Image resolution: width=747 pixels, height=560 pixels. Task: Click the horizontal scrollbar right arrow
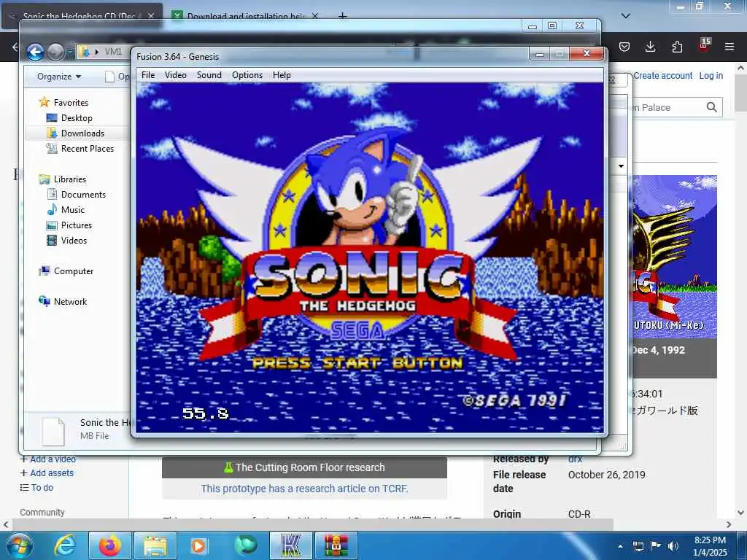coord(729,524)
